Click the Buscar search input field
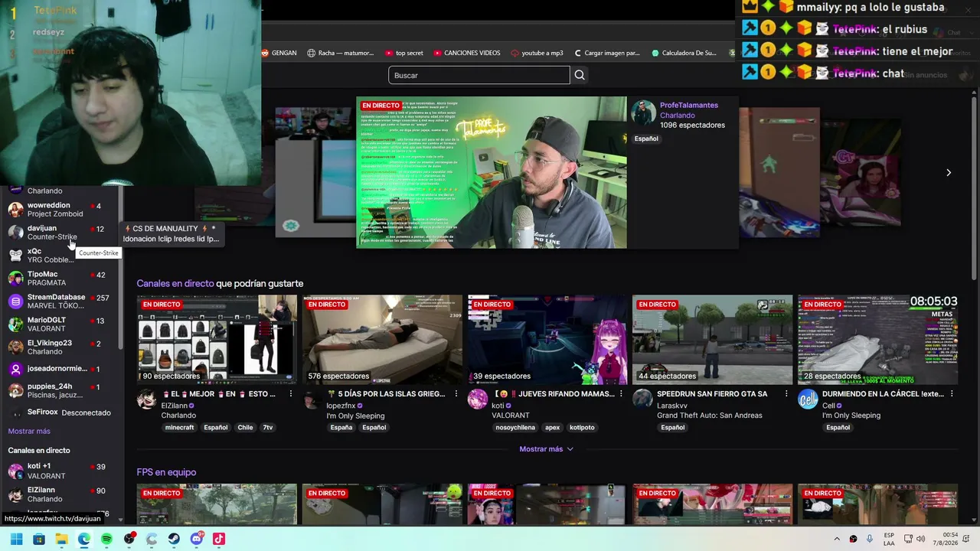 (x=479, y=75)
